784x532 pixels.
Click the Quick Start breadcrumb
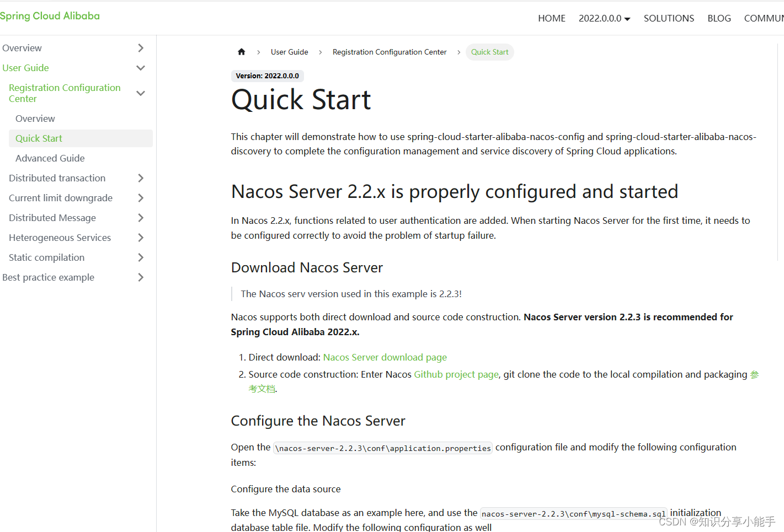490,52
